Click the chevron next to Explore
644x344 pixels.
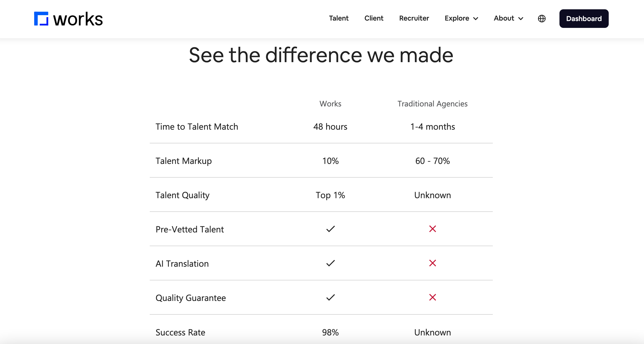click(x=475, y=19)
